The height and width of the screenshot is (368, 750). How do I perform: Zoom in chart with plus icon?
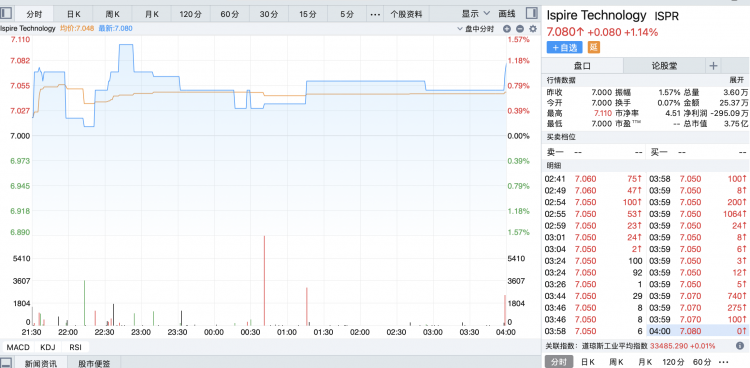[507, 29]
